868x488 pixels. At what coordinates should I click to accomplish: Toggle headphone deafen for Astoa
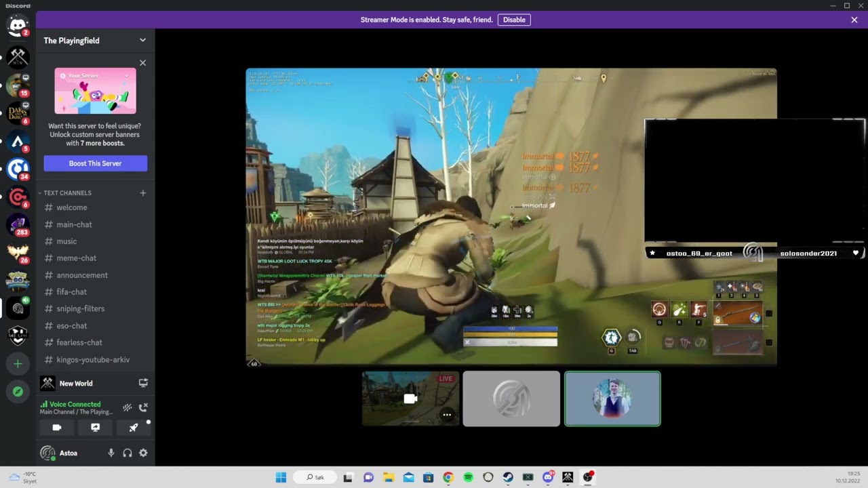127,453
